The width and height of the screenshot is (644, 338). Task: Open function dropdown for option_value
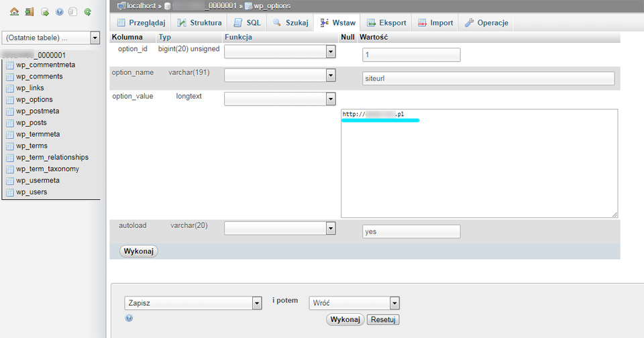point(280,99)
